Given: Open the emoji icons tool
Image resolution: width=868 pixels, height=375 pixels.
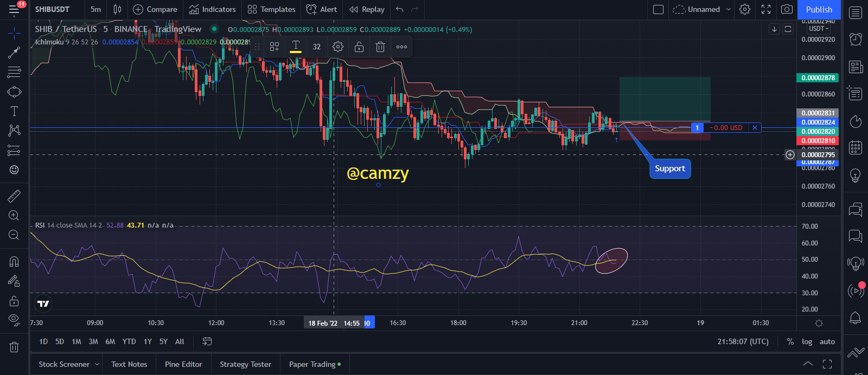Looking at the screenshot, I should tap(14, 170).
